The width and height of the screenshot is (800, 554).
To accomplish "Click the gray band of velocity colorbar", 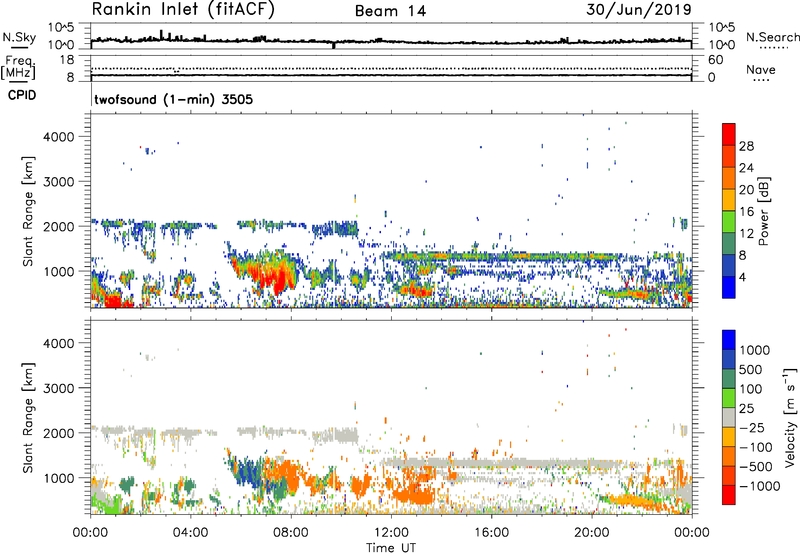I will (x=729, y=417).
